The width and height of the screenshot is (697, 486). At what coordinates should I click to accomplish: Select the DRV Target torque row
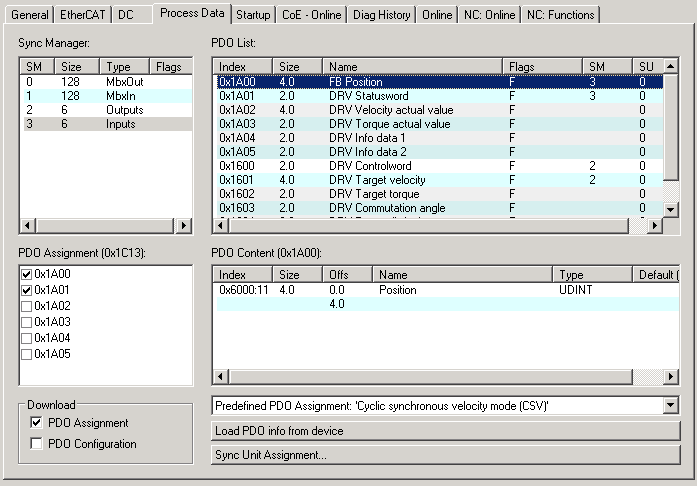[439, 194]
